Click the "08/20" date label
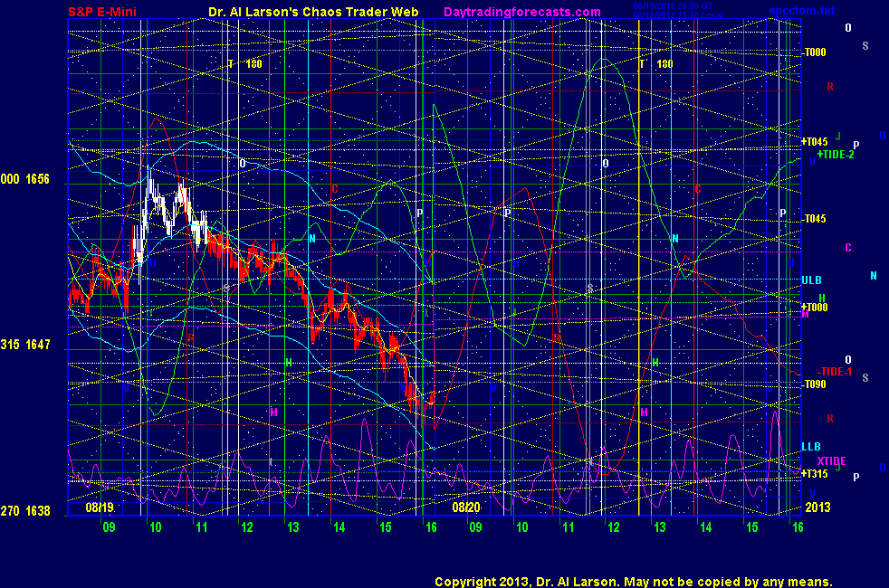The width and height of the screenshot is (889, 588). pyautogui.click(x=466, y=507)
